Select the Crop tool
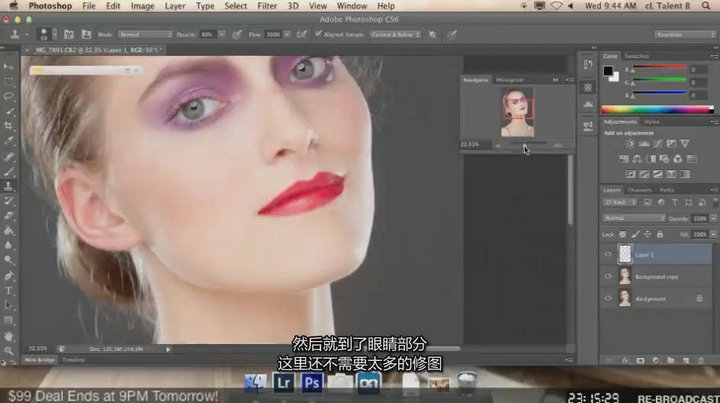The width and height of the screenshot is (720, 403). tap(9, 126)
